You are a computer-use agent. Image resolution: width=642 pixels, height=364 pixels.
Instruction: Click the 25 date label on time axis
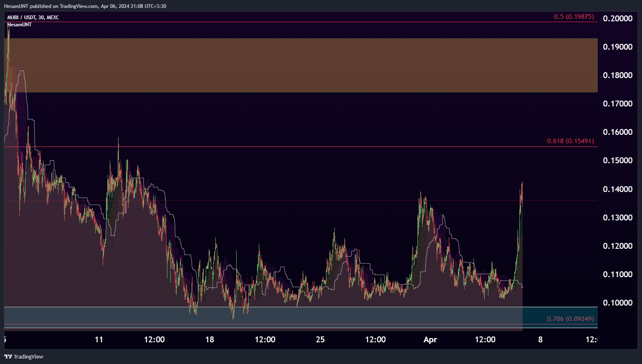pos(320,339)
